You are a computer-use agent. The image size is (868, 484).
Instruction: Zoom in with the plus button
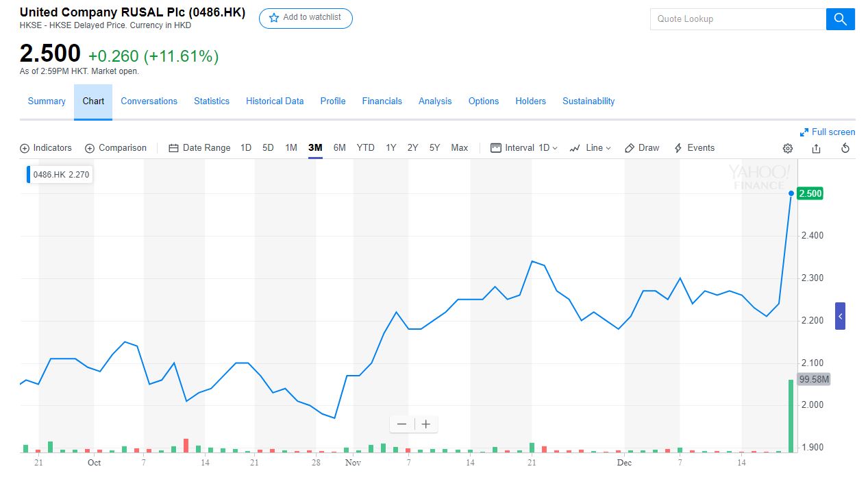coord(425,424)
